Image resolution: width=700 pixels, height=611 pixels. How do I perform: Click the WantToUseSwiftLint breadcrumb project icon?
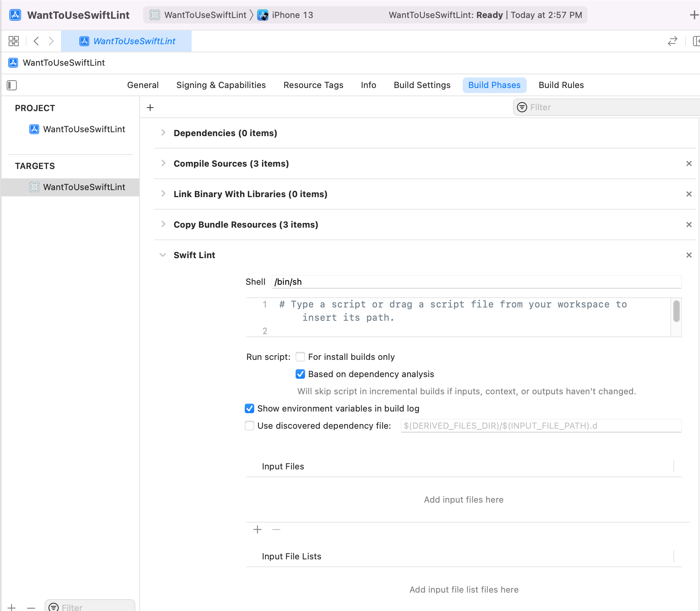coord(13,63)
